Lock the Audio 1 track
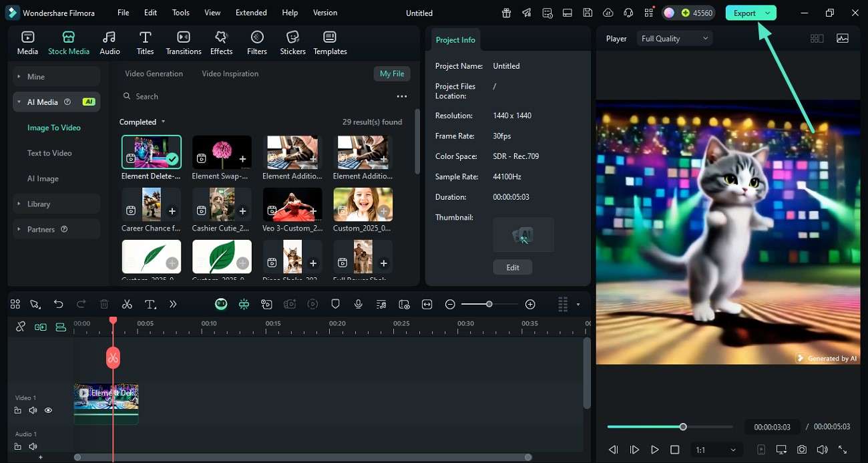The image size is (868, 463). tap(18, 446)
